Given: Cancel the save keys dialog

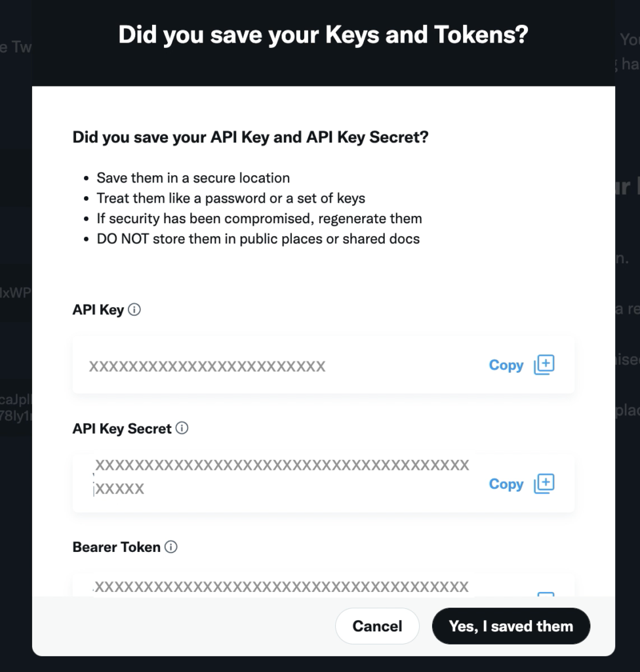Looking at the screenshot, I should point(377,626).
